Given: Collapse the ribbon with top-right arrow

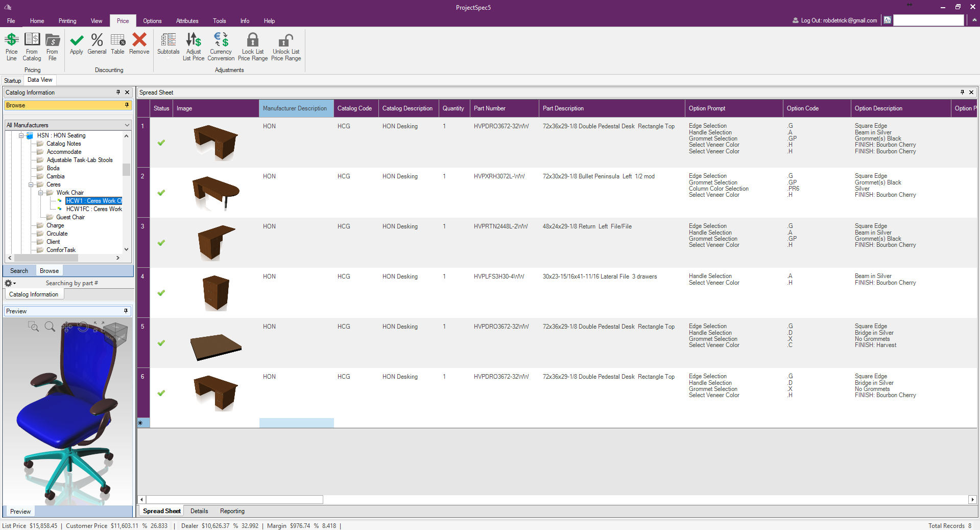Looking at the screenshot, I should 974,20.
